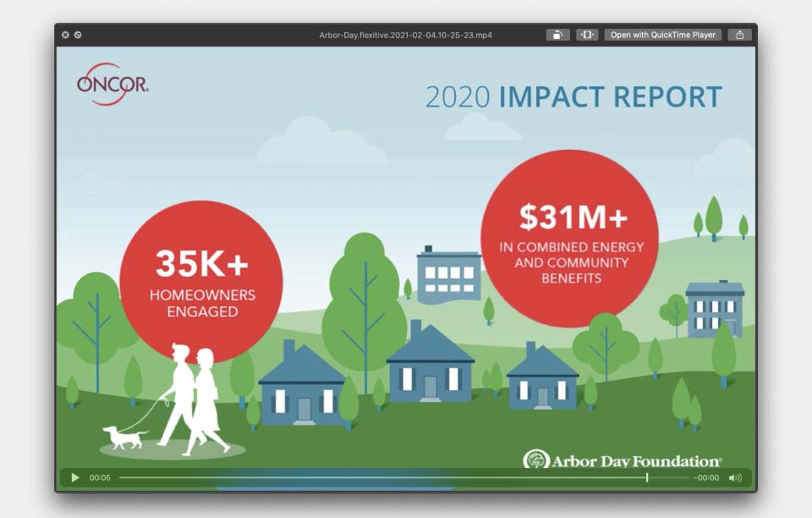This screenshot has height=518, width=812.
Task: Click the Trim video icon
Action: (587, 35)
